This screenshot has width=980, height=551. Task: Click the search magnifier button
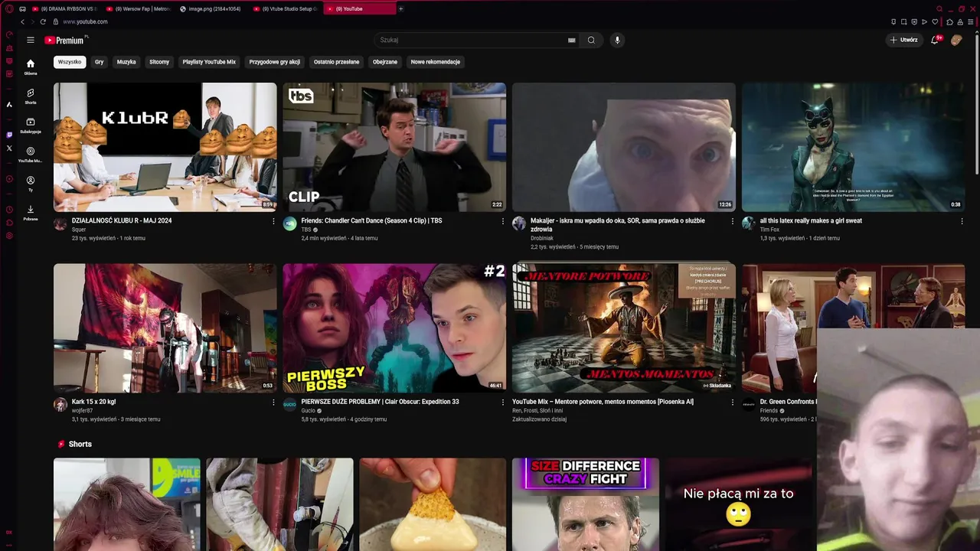tap(591, 40)
